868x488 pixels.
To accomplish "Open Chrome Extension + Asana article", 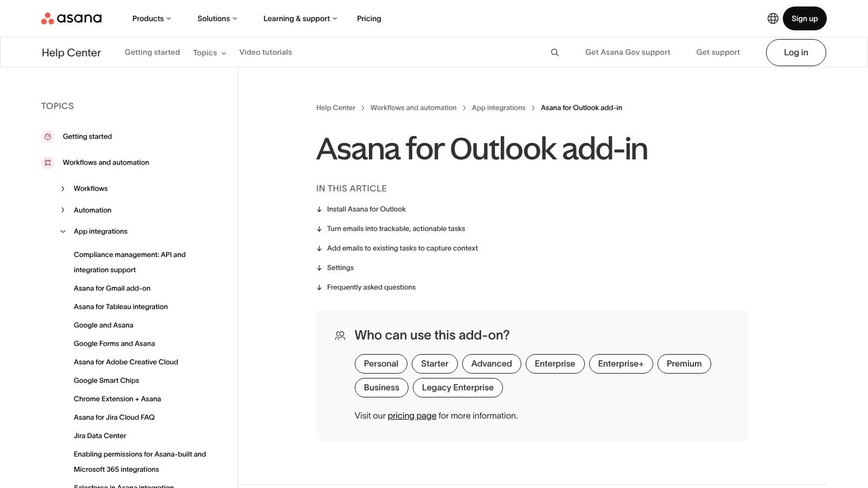I will pos(117,399).
